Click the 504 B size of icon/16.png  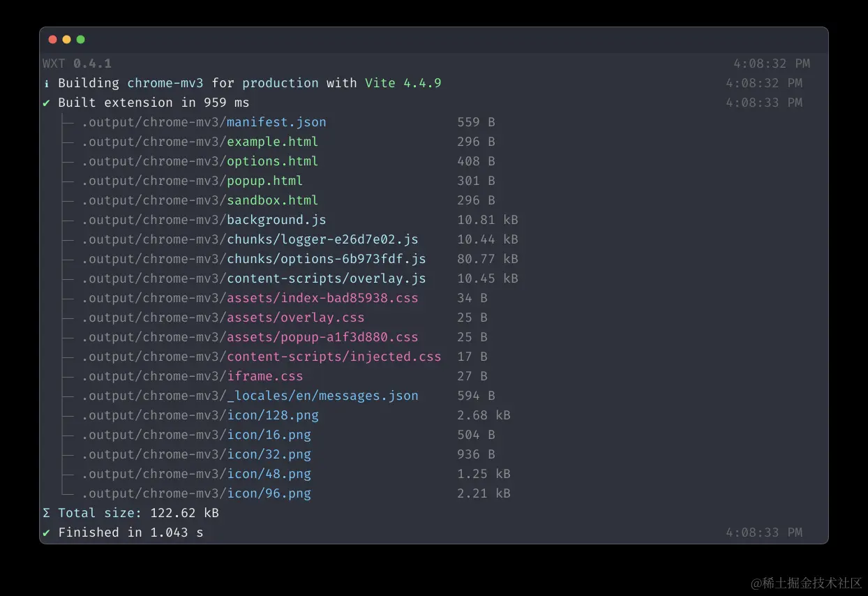(476, 435)
